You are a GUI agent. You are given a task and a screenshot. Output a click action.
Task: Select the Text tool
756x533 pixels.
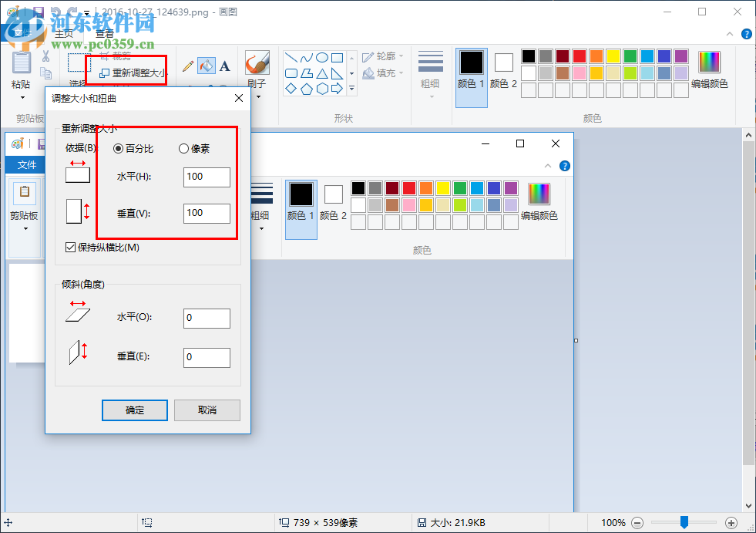pos(224,66)
